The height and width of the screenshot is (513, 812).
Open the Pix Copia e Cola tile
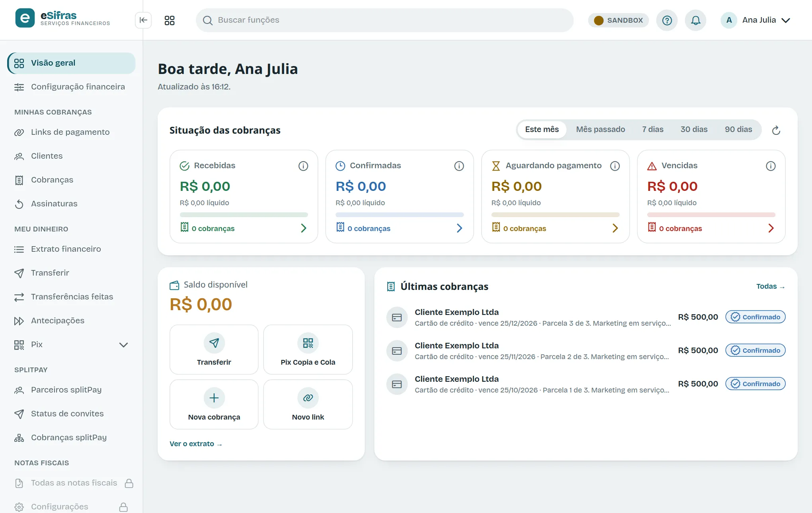coord(308,350)
